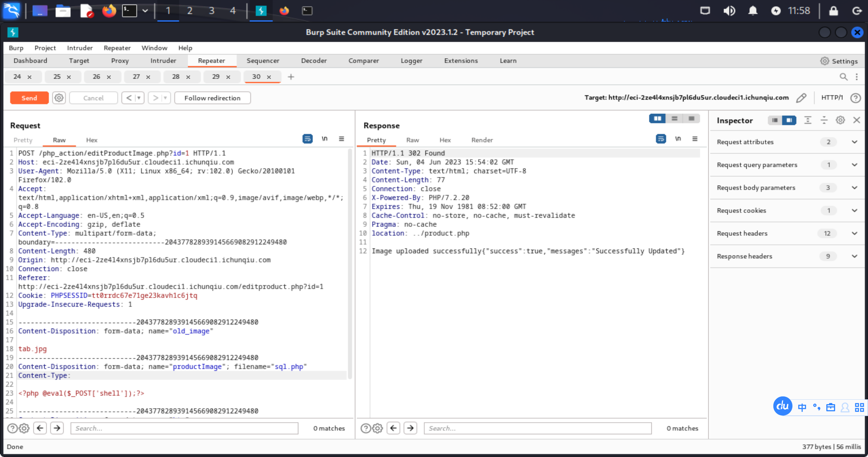Search Repeater tabs with magnifier icon
868x457 pixels.
(x=843, y=77)
